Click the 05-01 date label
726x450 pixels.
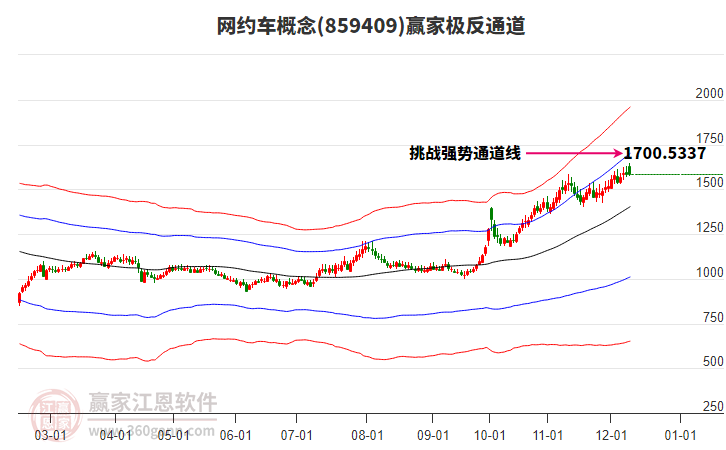pos(173,436)
